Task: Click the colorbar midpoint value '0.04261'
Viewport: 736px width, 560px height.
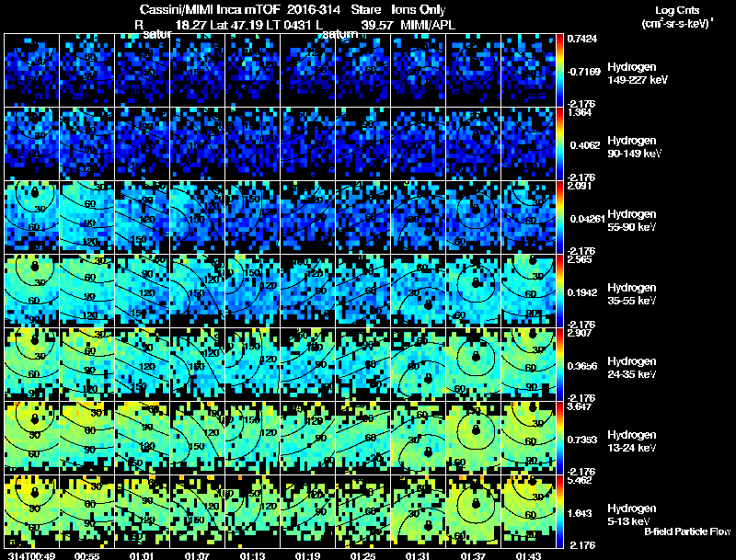Action: (587, 219)
